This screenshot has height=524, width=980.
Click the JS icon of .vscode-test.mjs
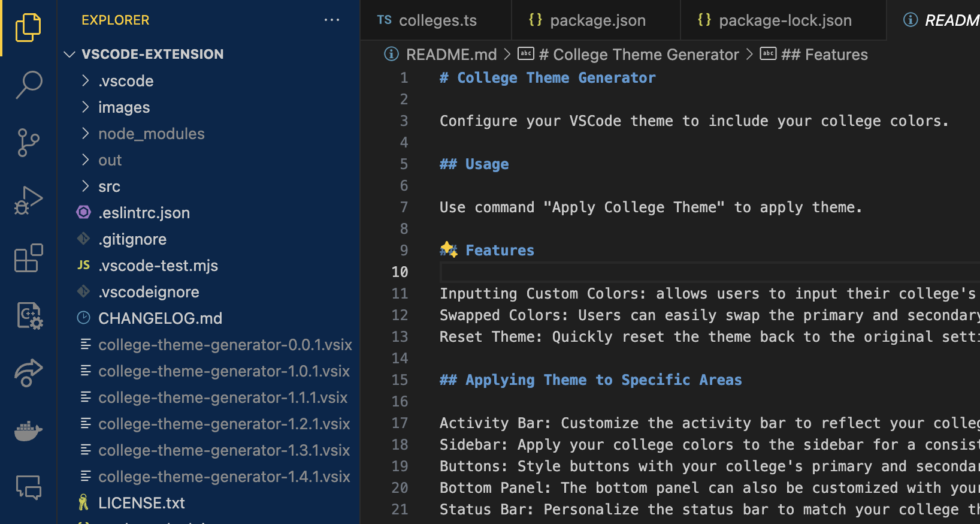pyautogui.click(x=84, y=265)
